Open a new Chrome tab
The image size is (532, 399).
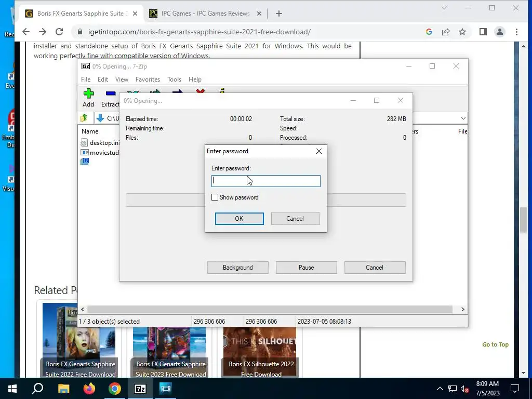tap(279, 14)
